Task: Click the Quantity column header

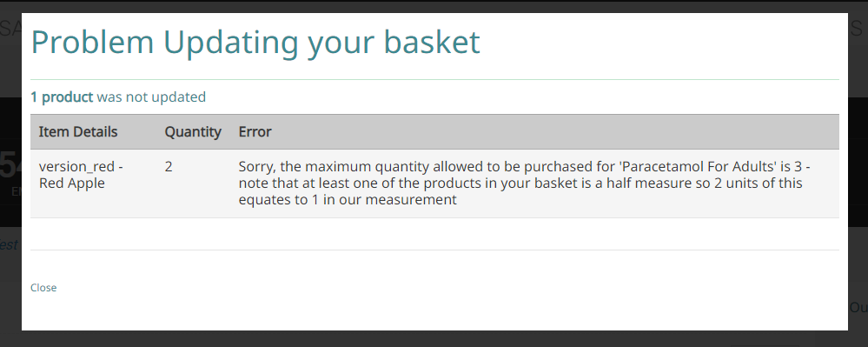Action: (193, 132)
